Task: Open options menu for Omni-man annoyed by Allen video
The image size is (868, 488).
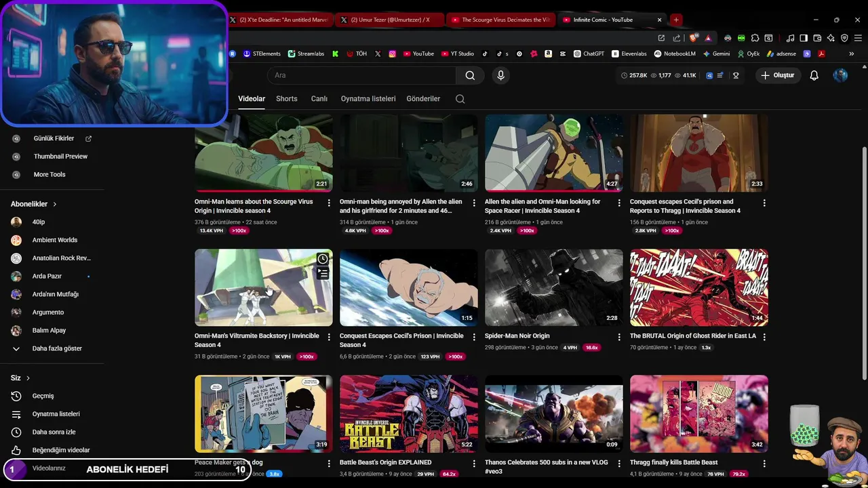Action: pyautogui.click(x=474, y=203)
